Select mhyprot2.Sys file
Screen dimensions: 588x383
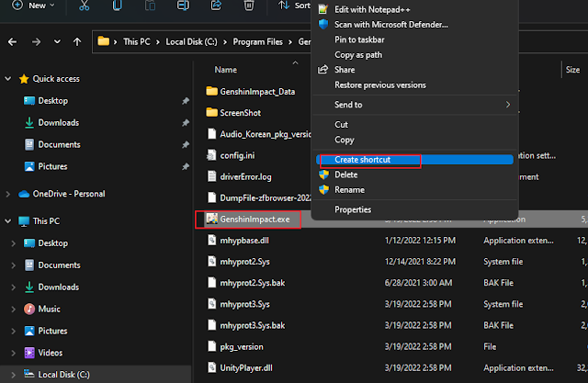[x=238, y=262]
